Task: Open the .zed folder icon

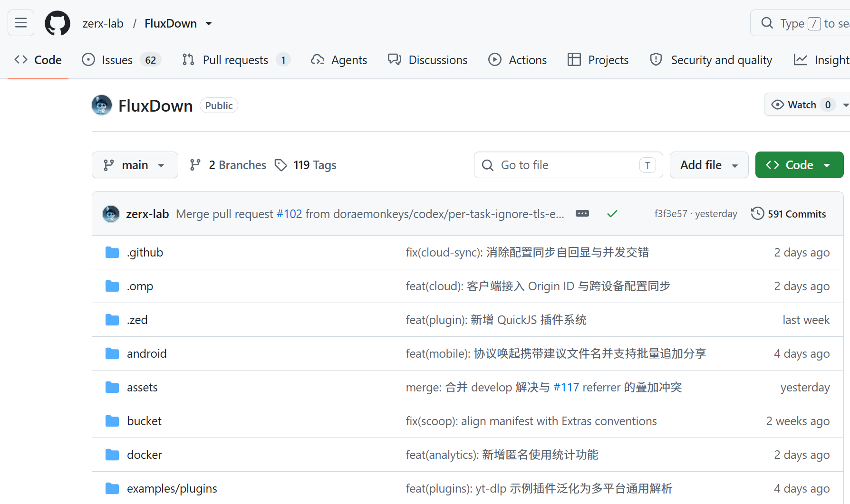Action: click(112, 320)
